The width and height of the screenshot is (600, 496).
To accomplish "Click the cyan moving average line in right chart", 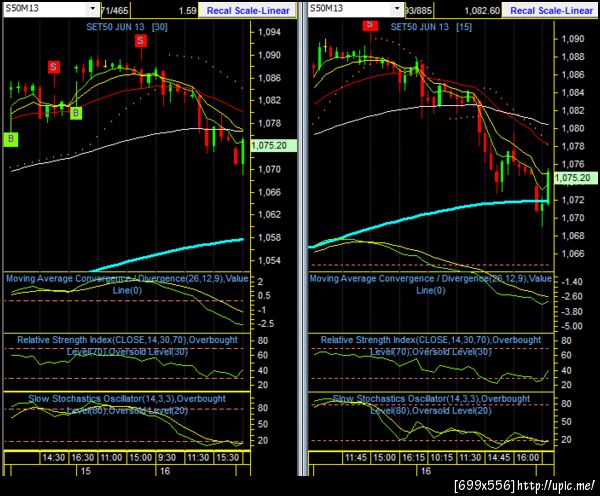I will click(x=429, y=214).
